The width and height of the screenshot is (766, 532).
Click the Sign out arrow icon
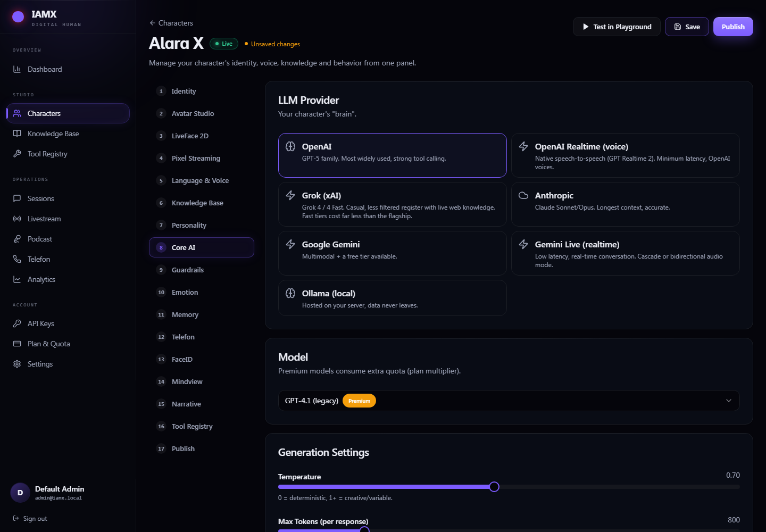(x=16, y=519)
